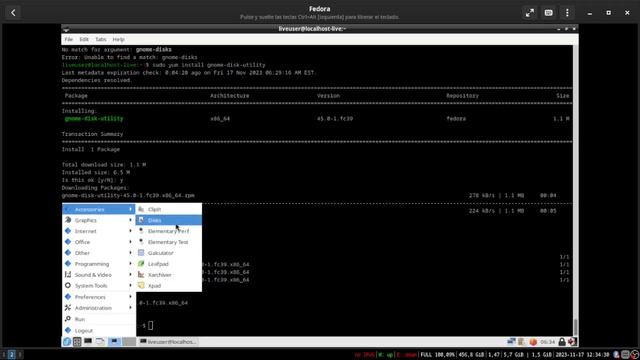Open the terminal Tabs menu

tap(101, 40)
